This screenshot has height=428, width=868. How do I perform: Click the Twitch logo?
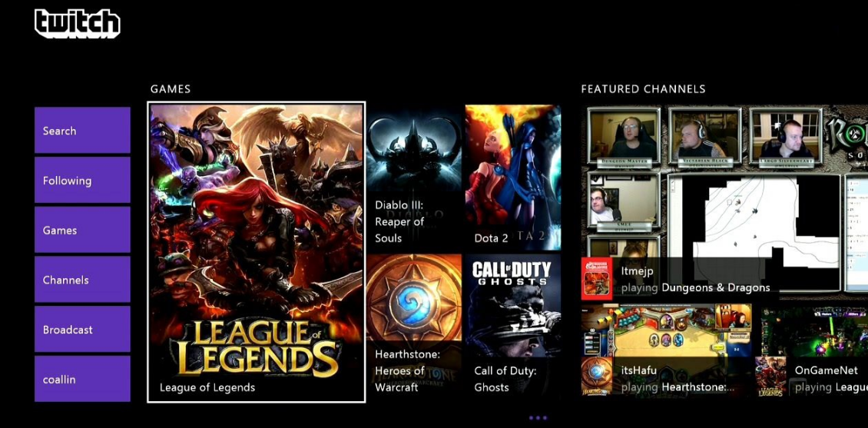[x=78, y=23]
